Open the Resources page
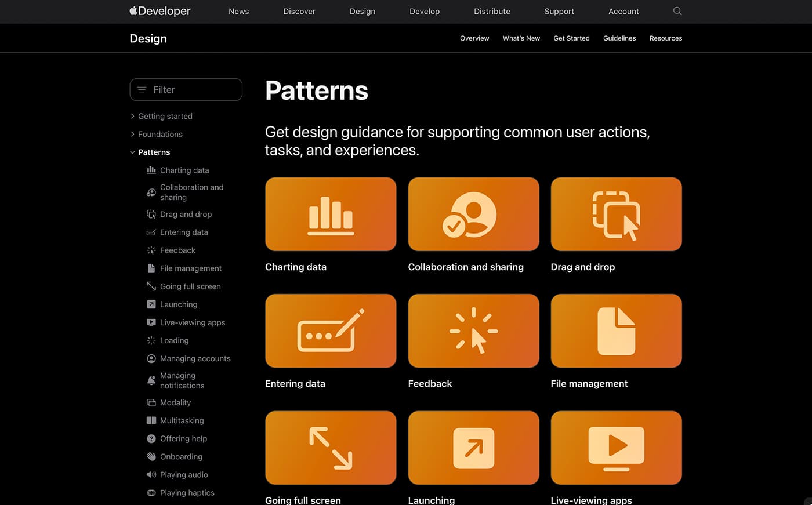Viewport: 812px width, 505px height. (x=665, y=38)
